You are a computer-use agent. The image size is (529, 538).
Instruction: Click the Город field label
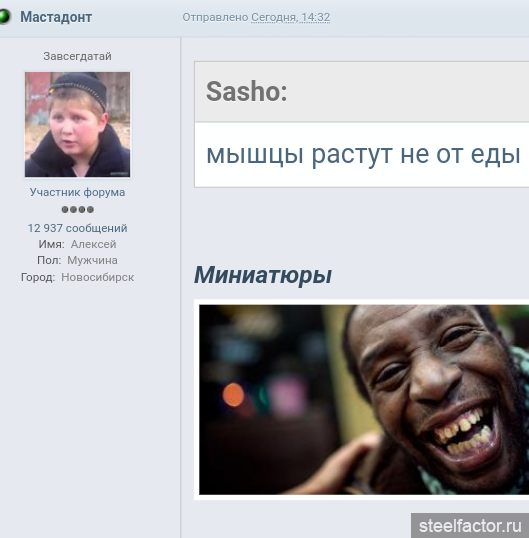38,277
